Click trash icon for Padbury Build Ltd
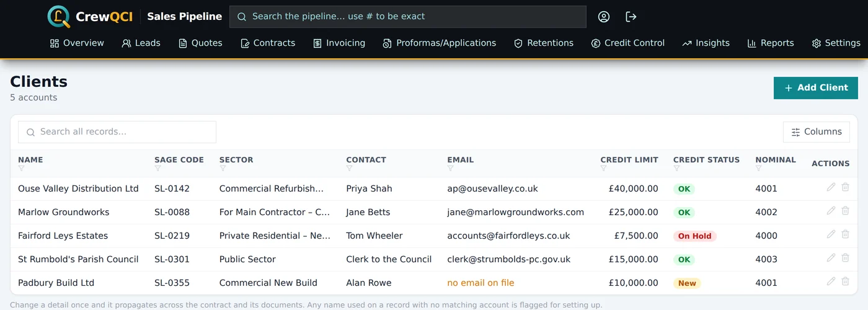 tap(845, 281)
